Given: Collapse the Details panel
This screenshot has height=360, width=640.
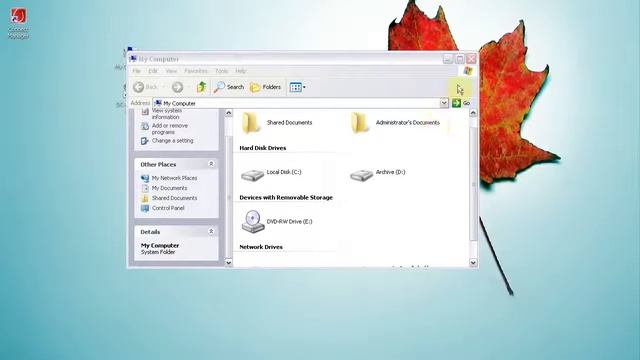Looking at the screenshot, I should 211,231.
